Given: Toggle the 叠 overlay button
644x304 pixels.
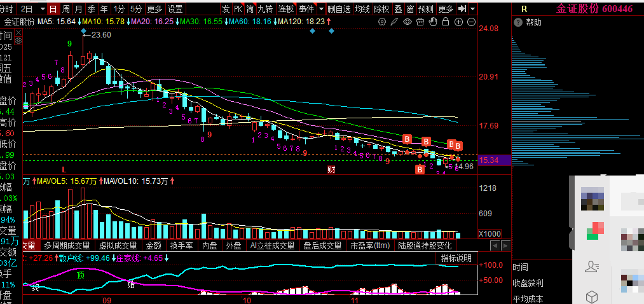Looking at the screenshot, I should (x=398, y=9).
